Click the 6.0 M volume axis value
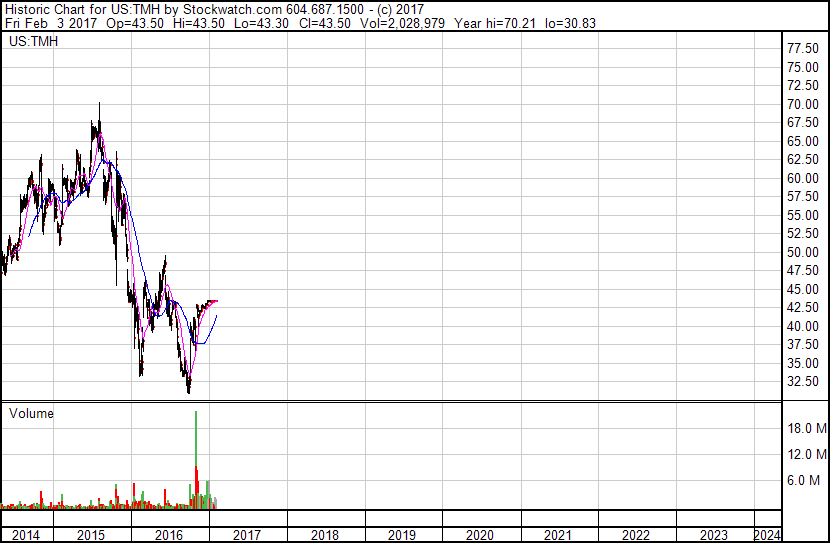 click(x=803, y=480)
